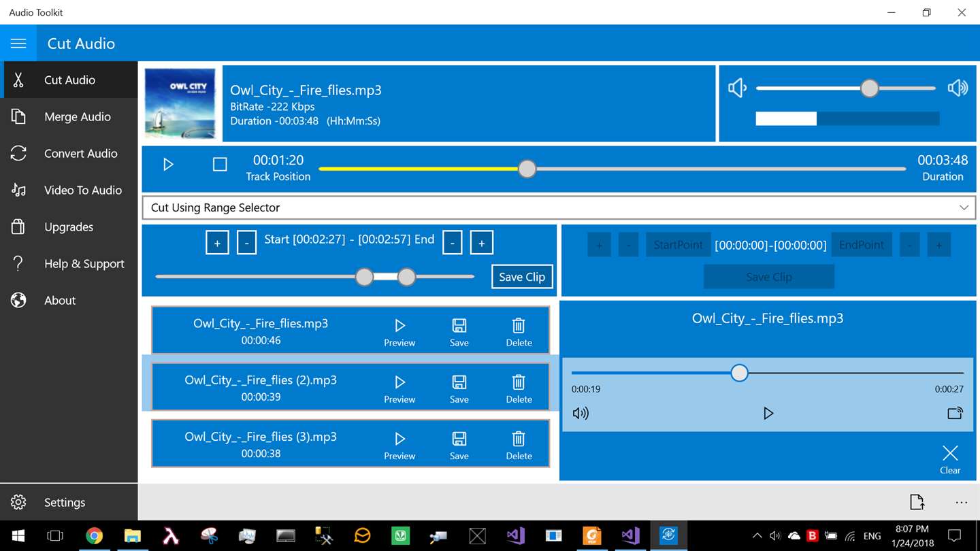Viewport: 980px width, 551px height.
Task: Open the more options ellipsis menu
Action: (961, 503)
